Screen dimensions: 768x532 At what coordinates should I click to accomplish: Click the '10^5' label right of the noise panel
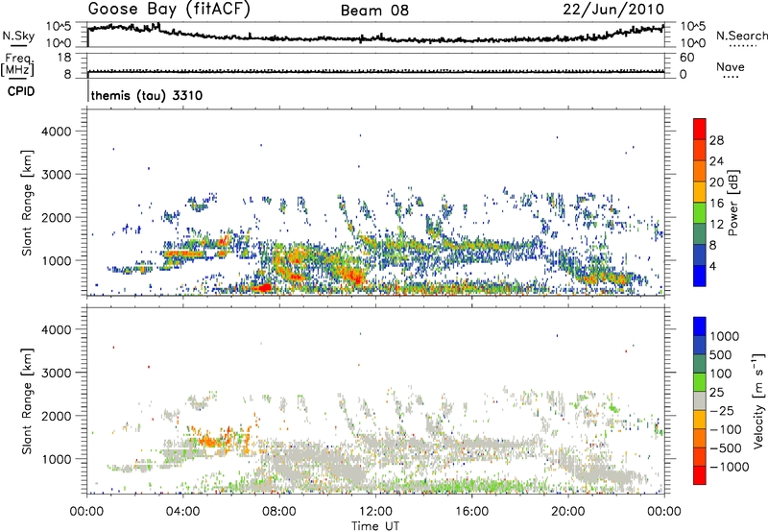point(693,26)
